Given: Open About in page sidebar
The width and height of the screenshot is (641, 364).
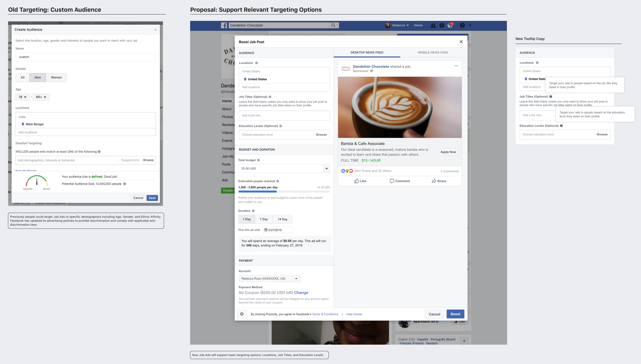Looking at the screenshot, I should click(226, 109).
